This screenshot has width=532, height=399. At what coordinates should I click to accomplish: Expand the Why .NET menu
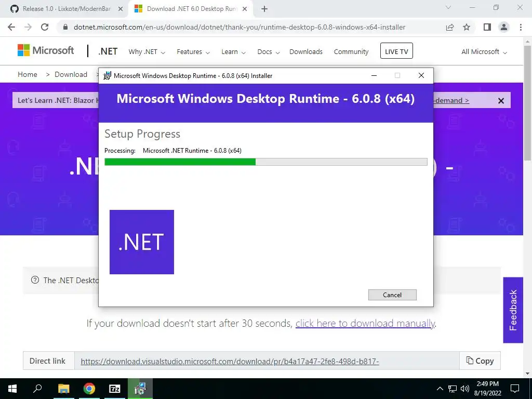pos(147,52)
